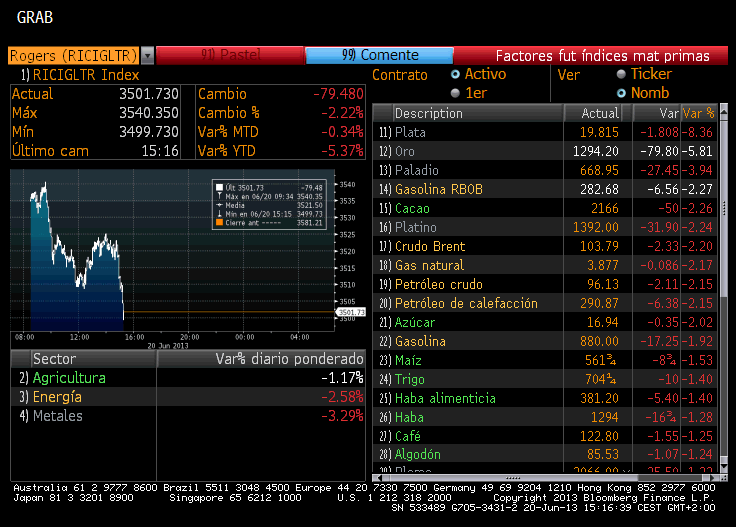Viewport: 736px width, 527px height.
Task: Click the vertical scrollbar up arrow
Action: [x=723, y=112]
